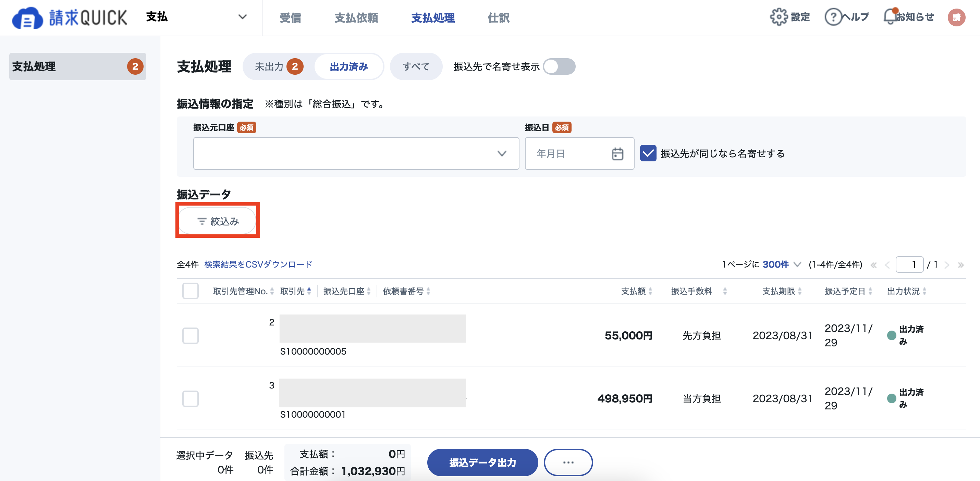
Task: Show the 未出力 filter tab
Action: [279, 66]
